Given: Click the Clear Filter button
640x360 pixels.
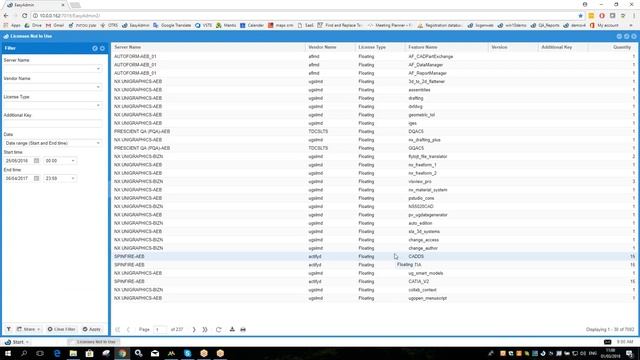Looking at the screenshot, I should (62, 329).
